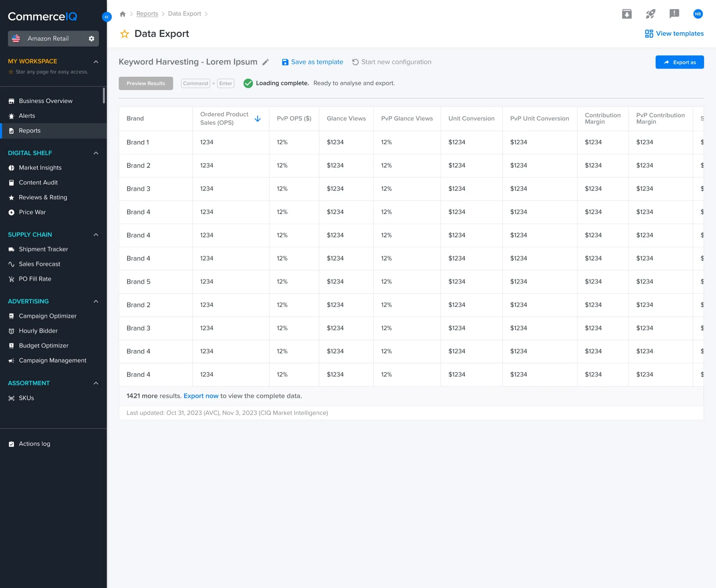Image resolution: width=716 pixels, height=588 pixels.
Task: Expand the chevron after Data Export breadcrumb
Action: pos(206,14)
